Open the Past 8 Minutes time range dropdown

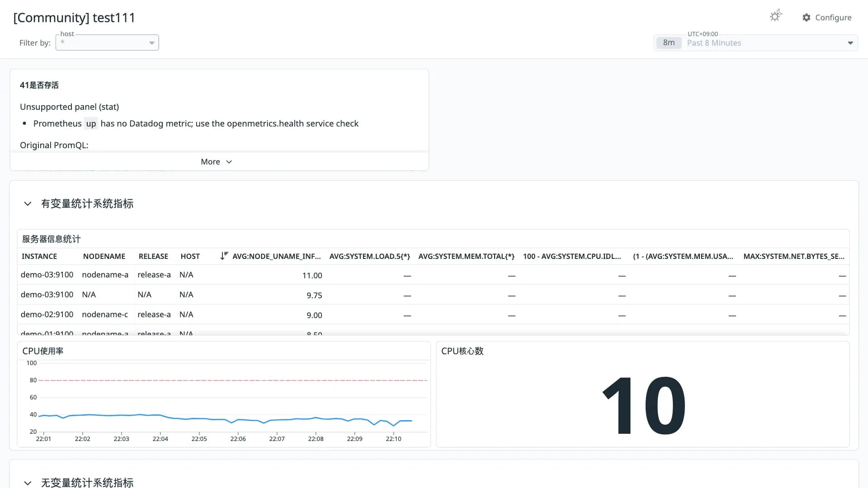point(755,43)
